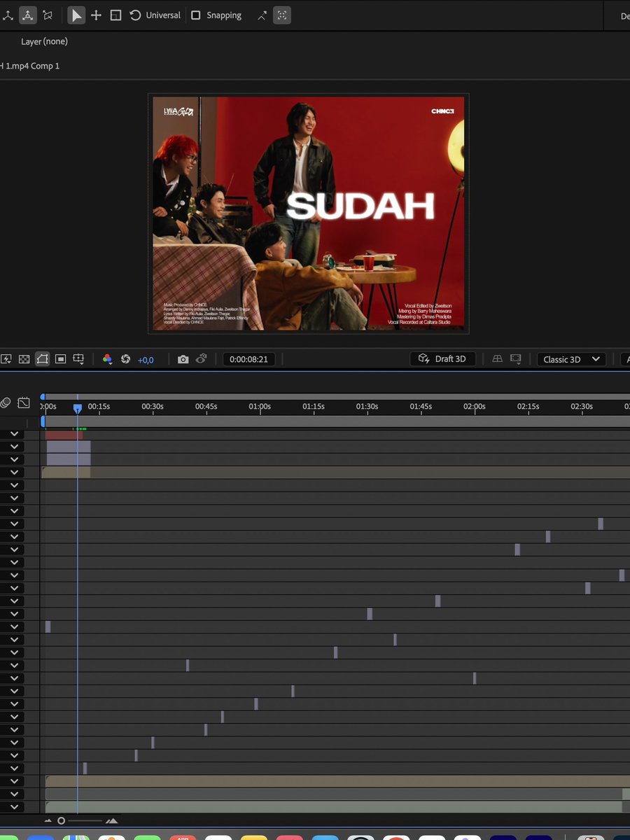Click the work area bar below ruler
Screen dimensions: 630x840
(x=336, y=421)
